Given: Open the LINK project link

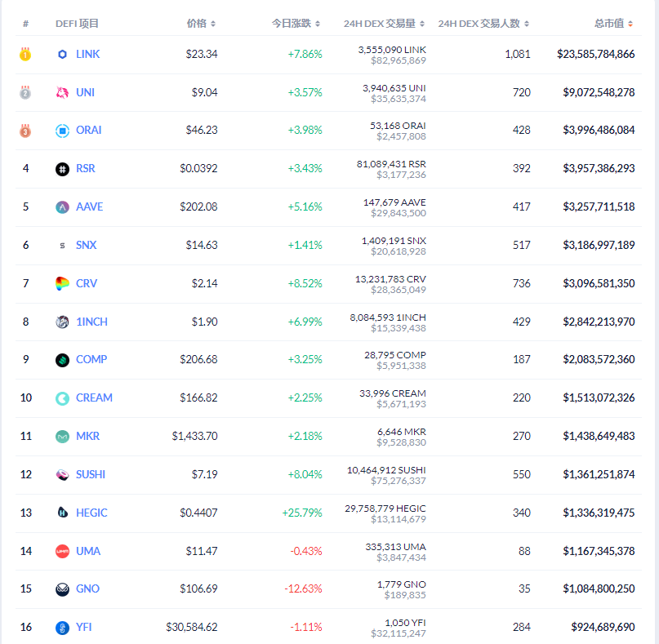Looking at the screenshot, I should (x=88, y=54).
